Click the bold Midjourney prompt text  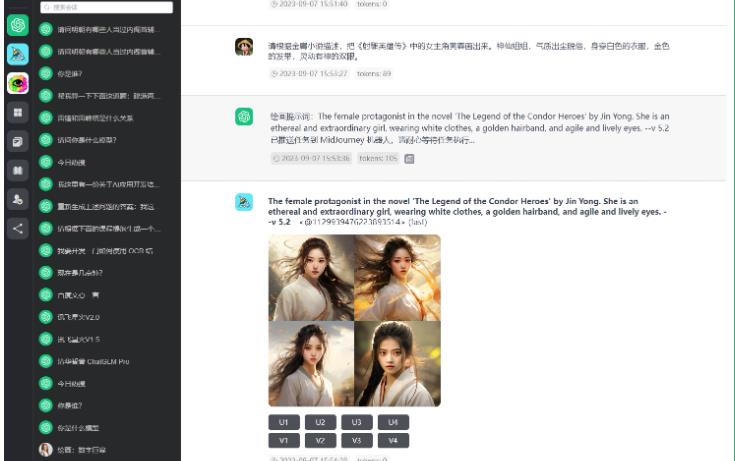[x=467, y=211]
